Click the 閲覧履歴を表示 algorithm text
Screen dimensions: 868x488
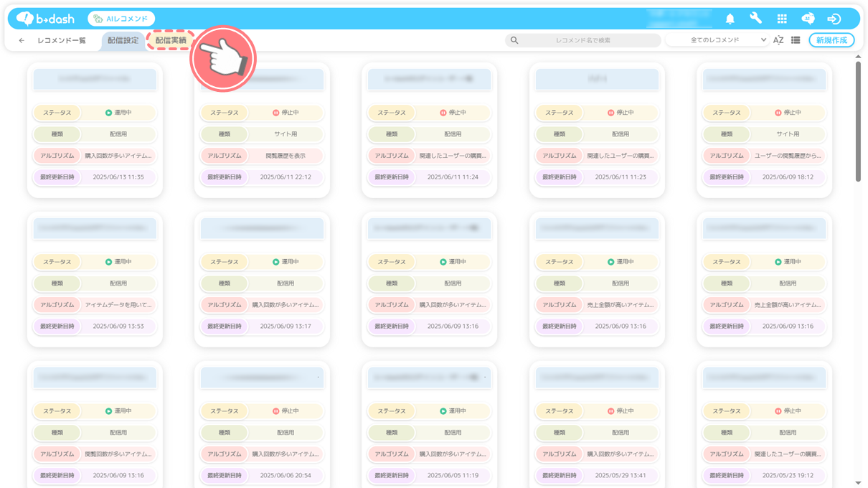286,156
